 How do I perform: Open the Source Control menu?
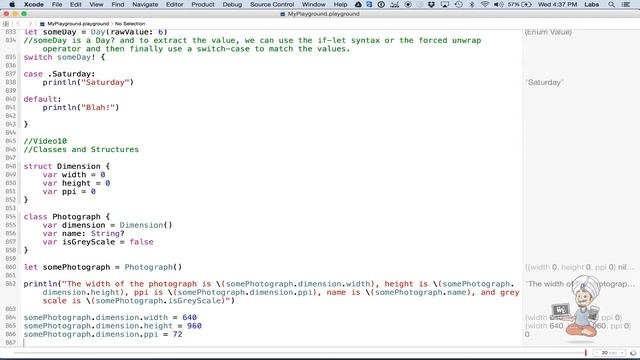pyautogui.click(x=272, y=4)
